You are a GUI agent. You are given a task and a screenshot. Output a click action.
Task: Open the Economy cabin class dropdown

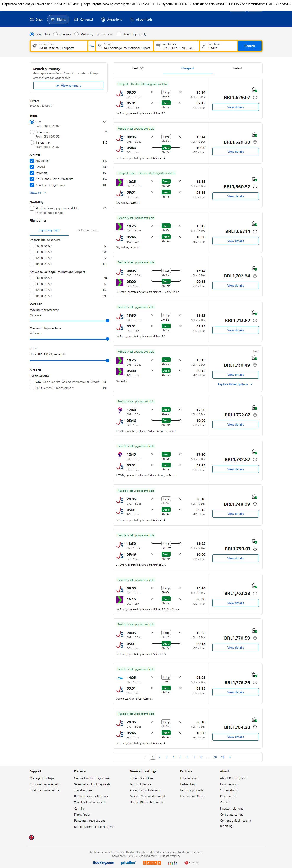click(104, 34)
